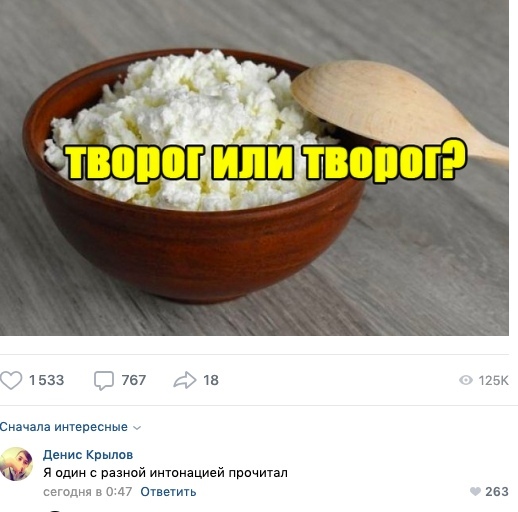Click Денис Крылов's round avatar
Viewport: 518px width, 512px height.
coord(16,464)
